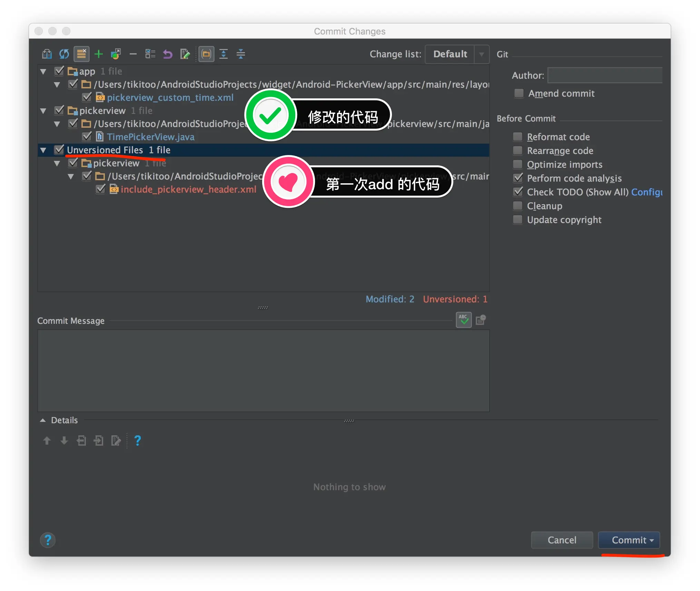Click the Configure link beside Check TODO
Viewport: 700px width, 591px height.
pos(646,192)
